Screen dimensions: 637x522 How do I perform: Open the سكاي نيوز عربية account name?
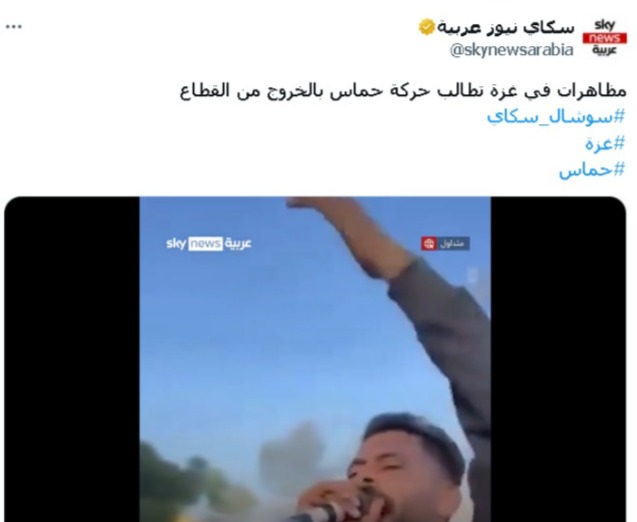[x=506, y=27]
